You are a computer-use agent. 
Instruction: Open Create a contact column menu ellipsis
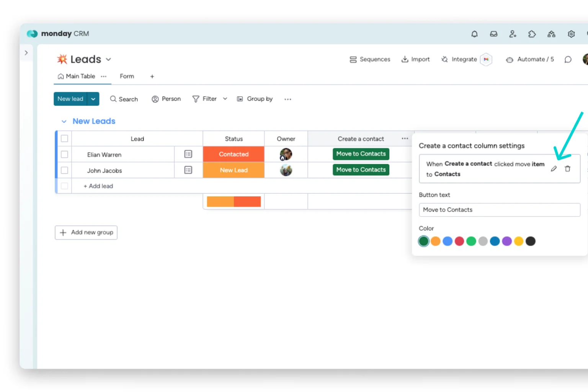[x=405, y=139]
